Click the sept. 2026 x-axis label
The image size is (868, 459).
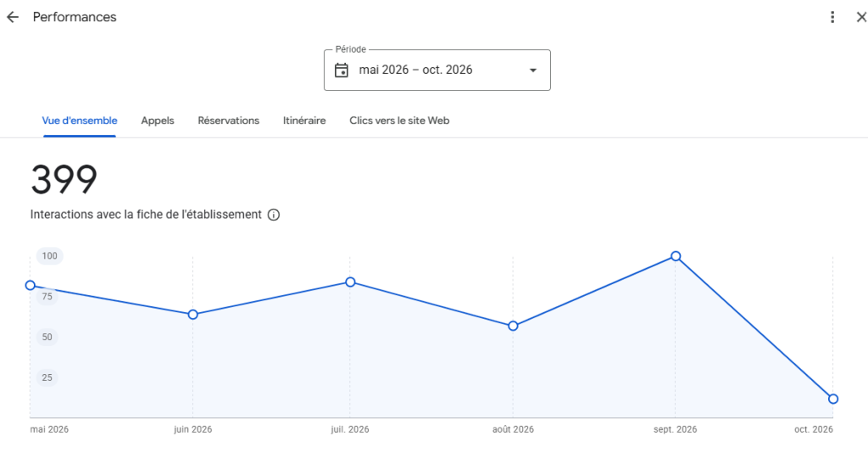point(676,429)
